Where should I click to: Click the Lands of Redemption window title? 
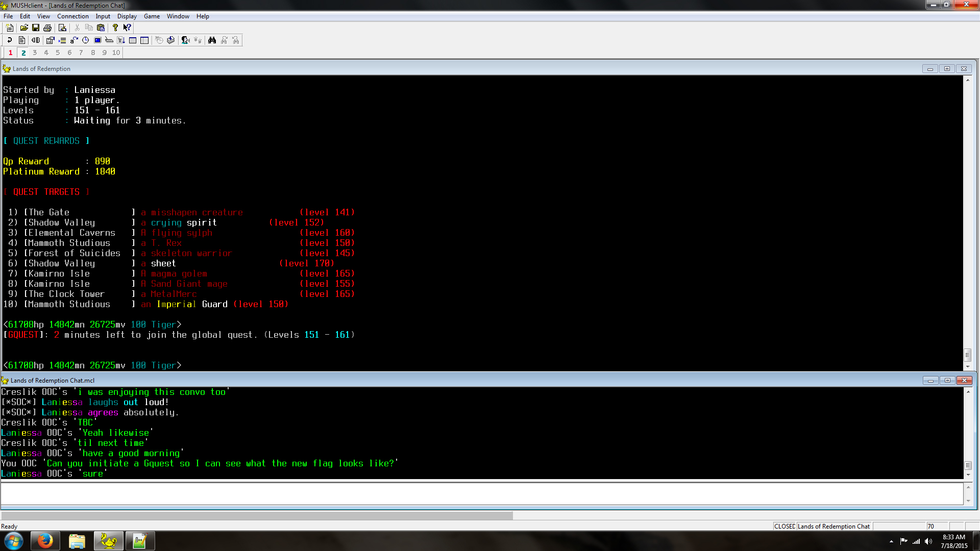tap(41, 69)
